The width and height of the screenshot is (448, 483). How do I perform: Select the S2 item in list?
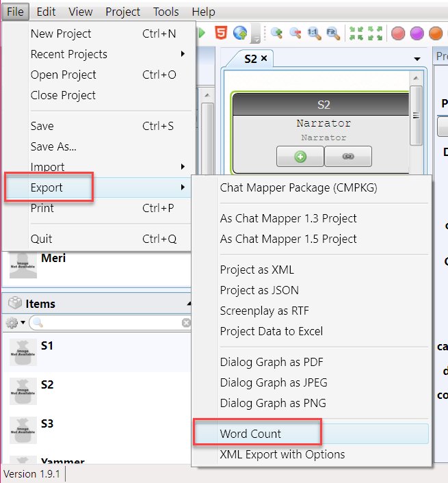[x=96, y=391]
